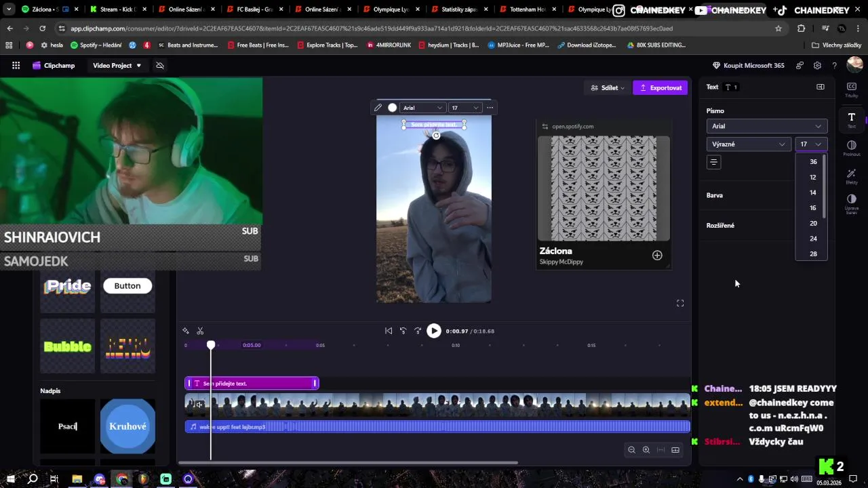
Task: Click Koupit Microsoft 365
Action: coord(748,66)
